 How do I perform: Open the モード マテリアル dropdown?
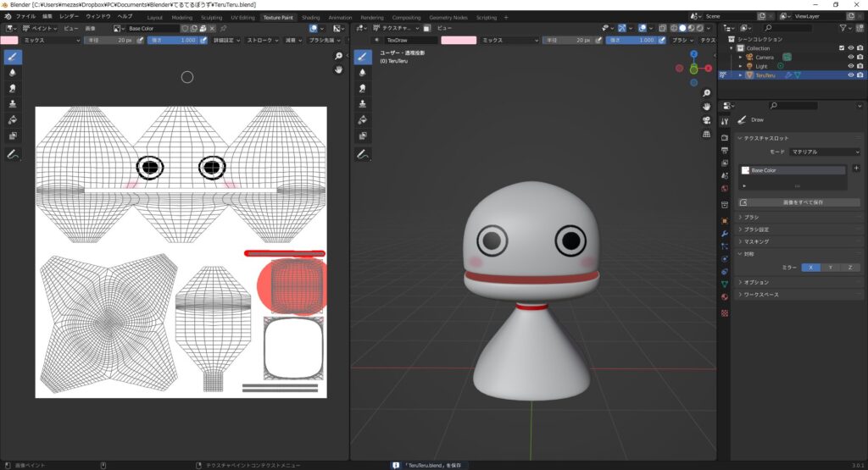click(x=824, y=152)
